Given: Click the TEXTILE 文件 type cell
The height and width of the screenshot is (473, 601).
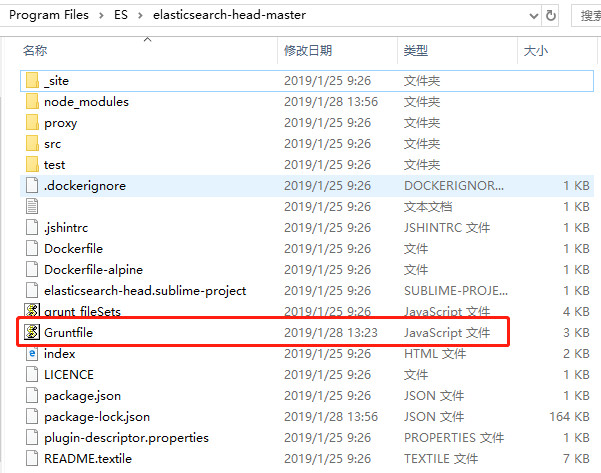Looking at the screenshot, I should click(x=441, y=458).
